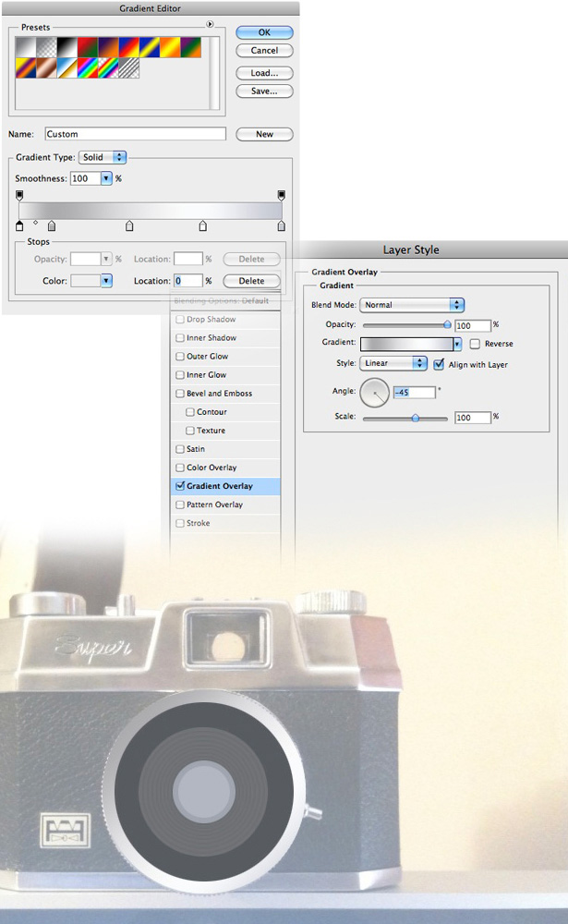Viewport: 568px width, 924px height.
Task: Select the middle color stop under gradient bar
Action: pos(129,225)
